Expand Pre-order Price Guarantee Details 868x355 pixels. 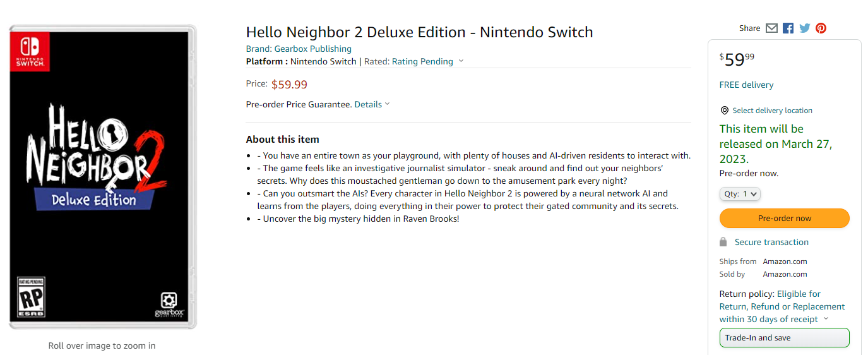(372, 105)
